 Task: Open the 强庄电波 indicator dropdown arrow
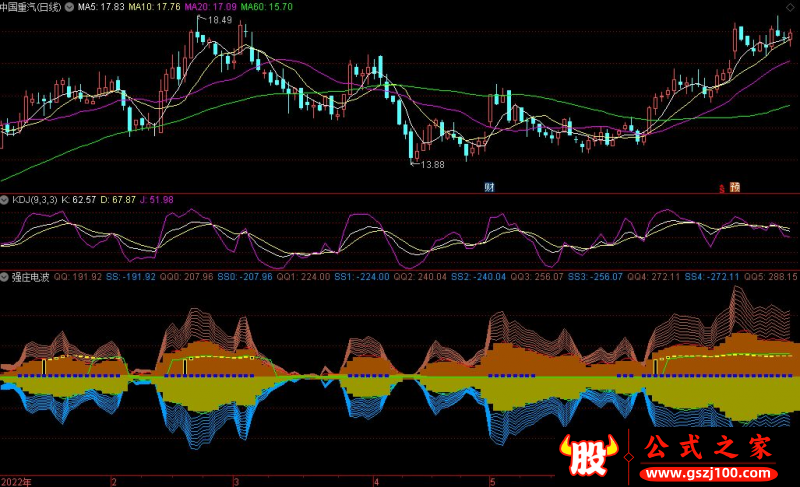pos(5,277)
